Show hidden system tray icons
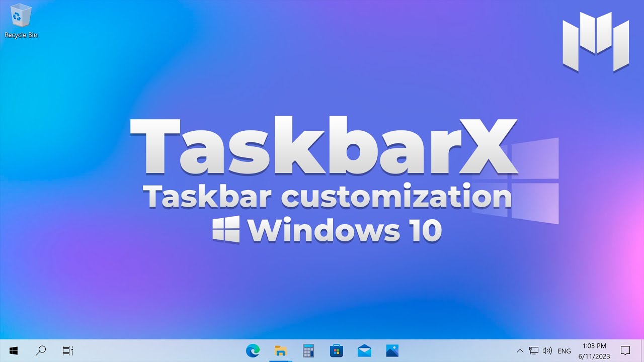Image resolution: width=644 pixels, height=362 pixels. [x=520, y=350]
